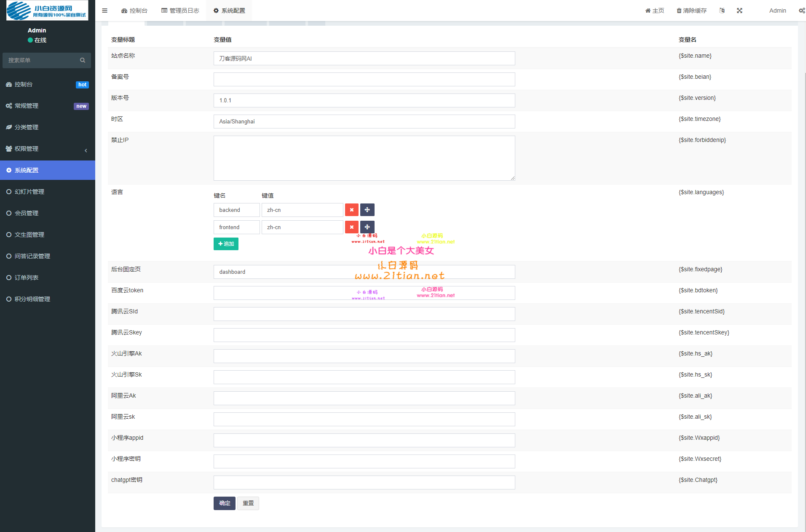Viewport: 806px width, 532px height.
Task: Click move handle for the backend row
Action: (x=367, y=210)
